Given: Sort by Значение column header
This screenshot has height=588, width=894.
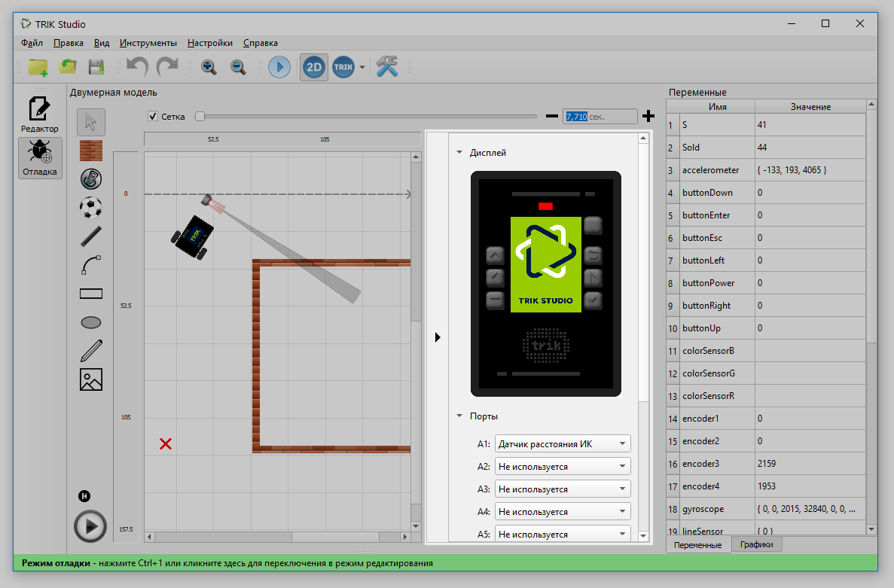Looking at the screenshot, I should pos(810,107).
